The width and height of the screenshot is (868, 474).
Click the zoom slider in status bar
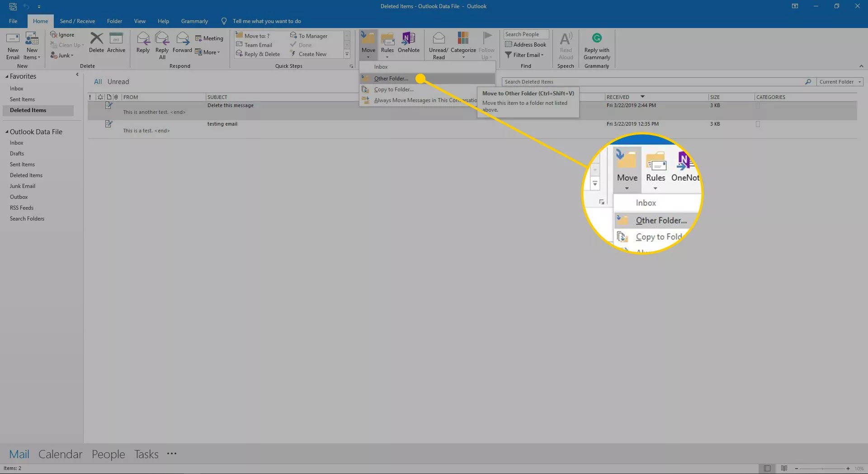822,469
